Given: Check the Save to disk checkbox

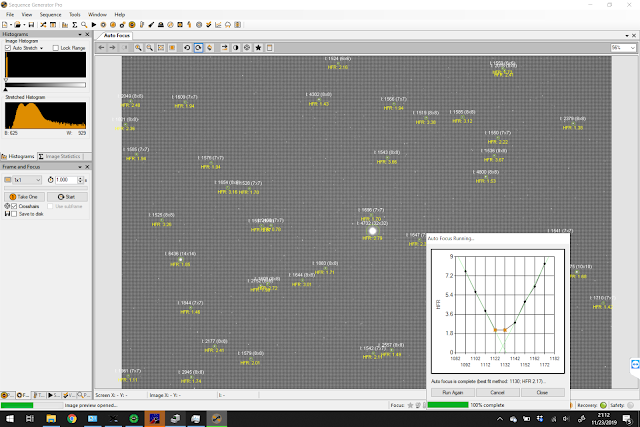Looking at the screenshot, I should click(14, 214).
